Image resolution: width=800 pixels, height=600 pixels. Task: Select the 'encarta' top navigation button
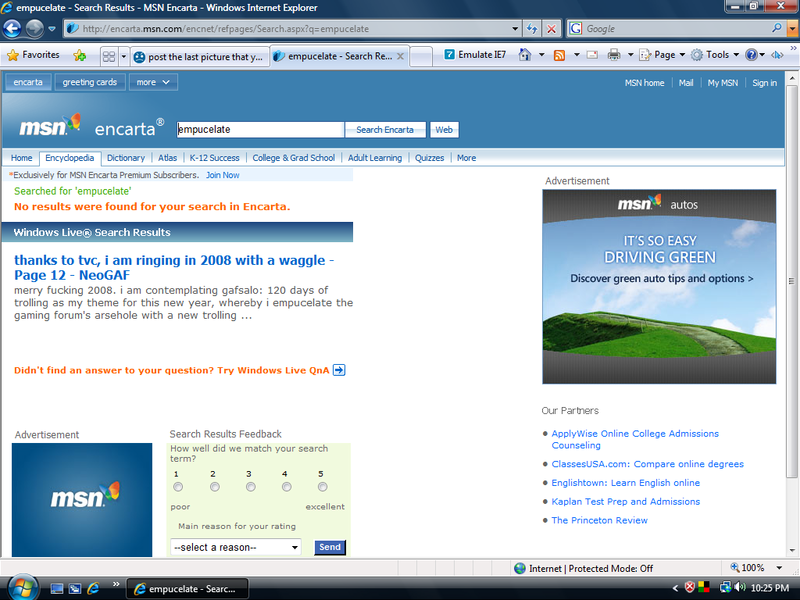pos(28,82)
